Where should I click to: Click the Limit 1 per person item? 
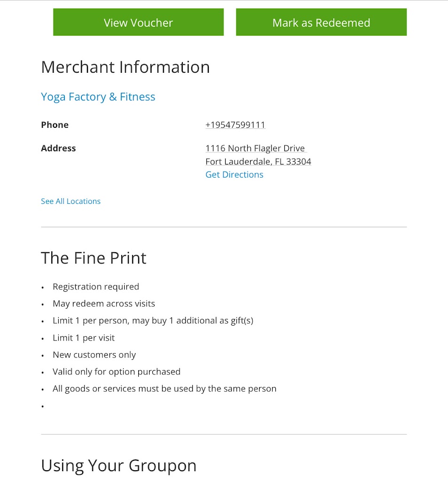[x=153, y=321]
